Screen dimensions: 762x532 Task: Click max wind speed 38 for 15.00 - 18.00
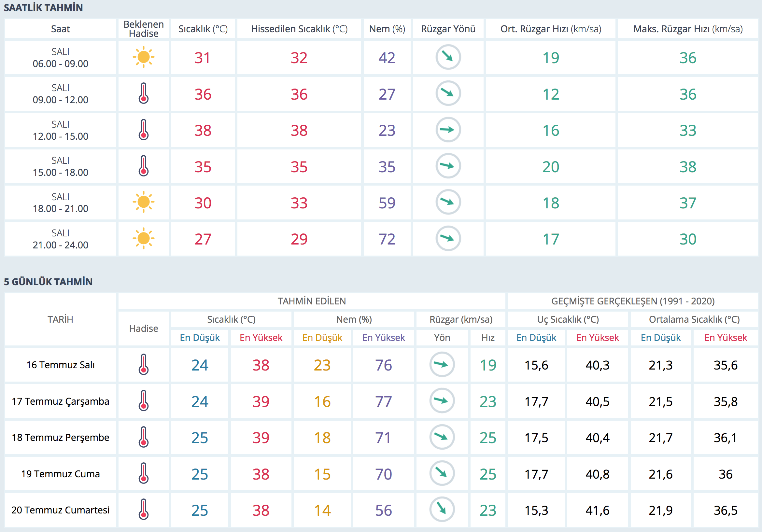(688, 167)
